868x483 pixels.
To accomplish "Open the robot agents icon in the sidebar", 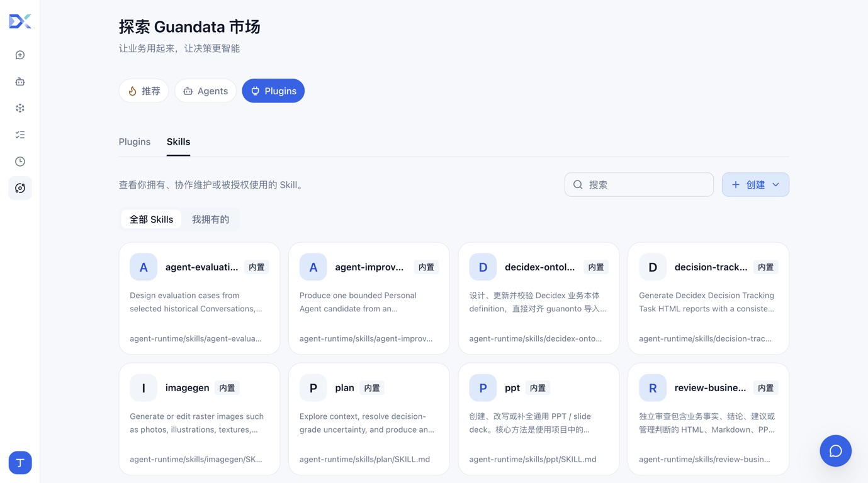I will click(20, 82).
